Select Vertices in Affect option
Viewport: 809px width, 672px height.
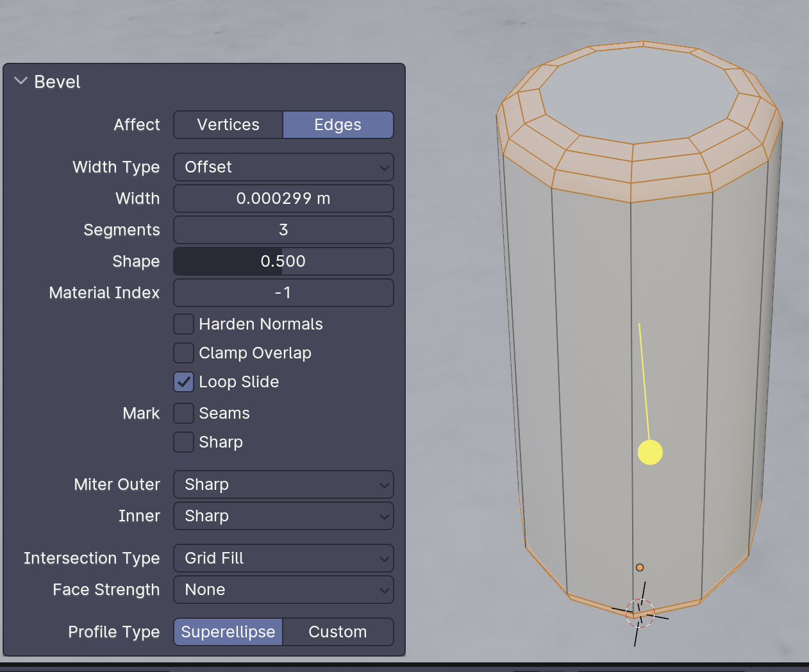point(228,124)
